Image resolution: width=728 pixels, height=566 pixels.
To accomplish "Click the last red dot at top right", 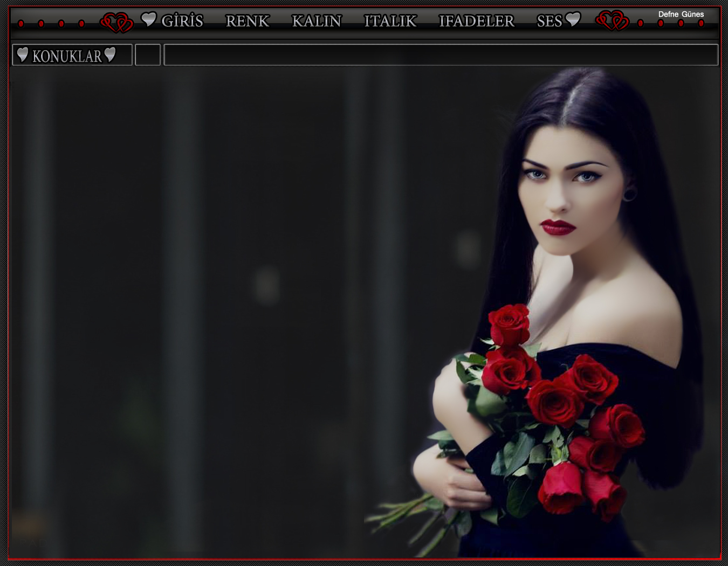I will 701,23.
